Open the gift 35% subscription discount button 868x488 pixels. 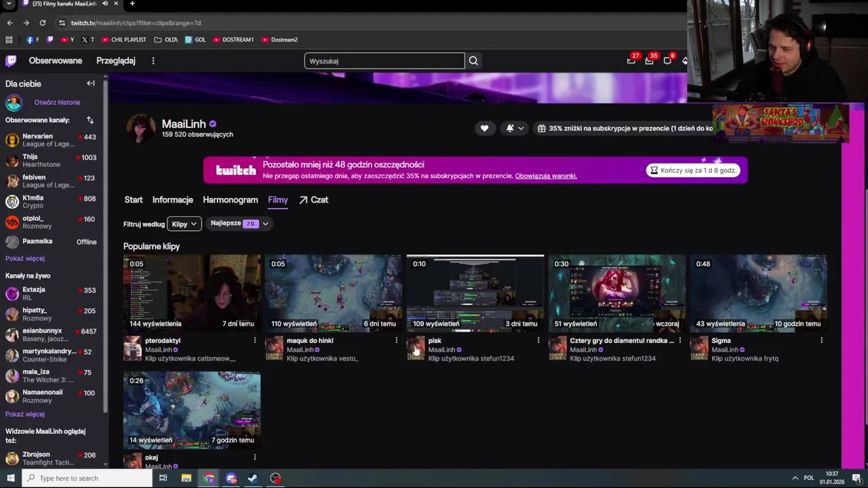click(624, 128)
